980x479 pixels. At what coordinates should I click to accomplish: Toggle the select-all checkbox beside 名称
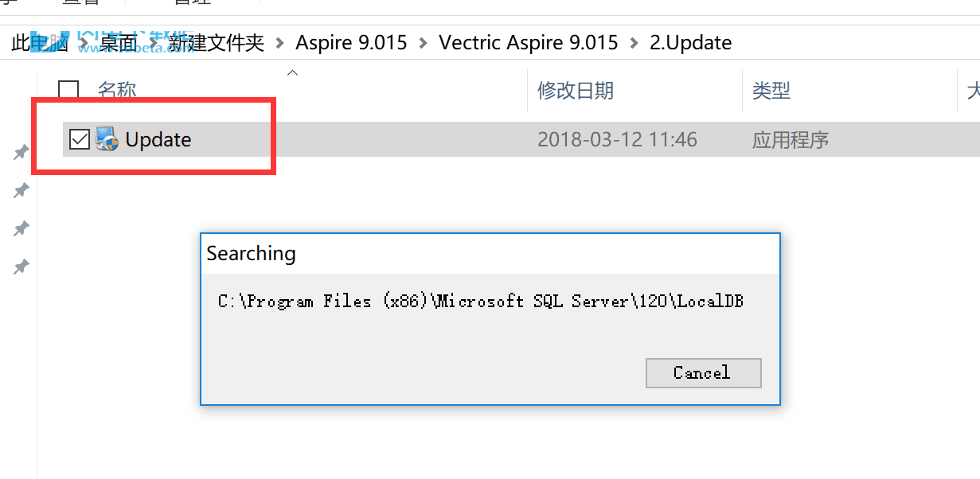coord(69,91)
